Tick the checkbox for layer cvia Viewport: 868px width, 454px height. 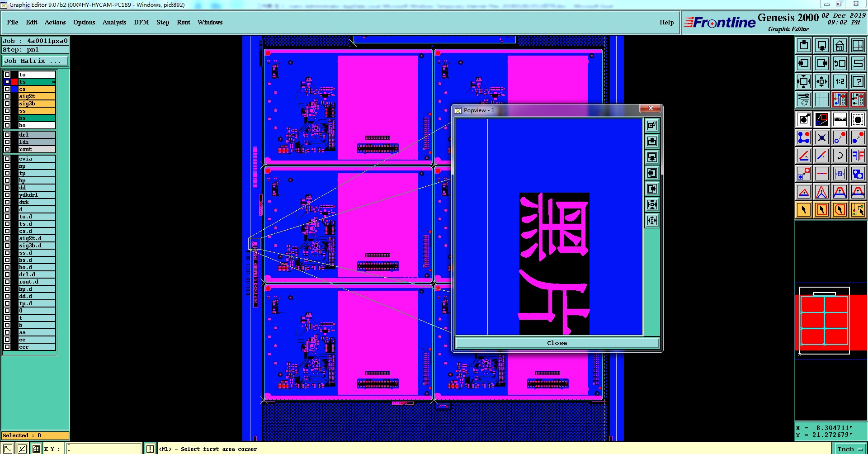pyautogui.click(x=7, y=159)
